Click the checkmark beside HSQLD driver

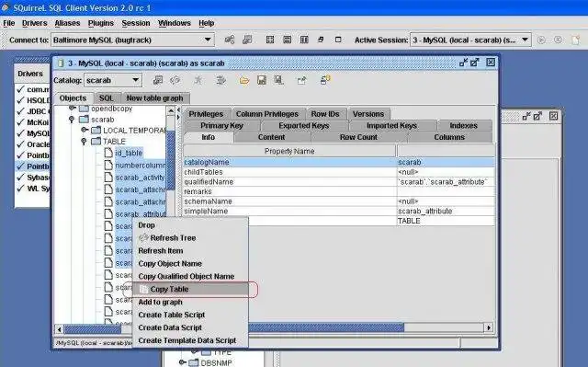[x=20, y=100]
